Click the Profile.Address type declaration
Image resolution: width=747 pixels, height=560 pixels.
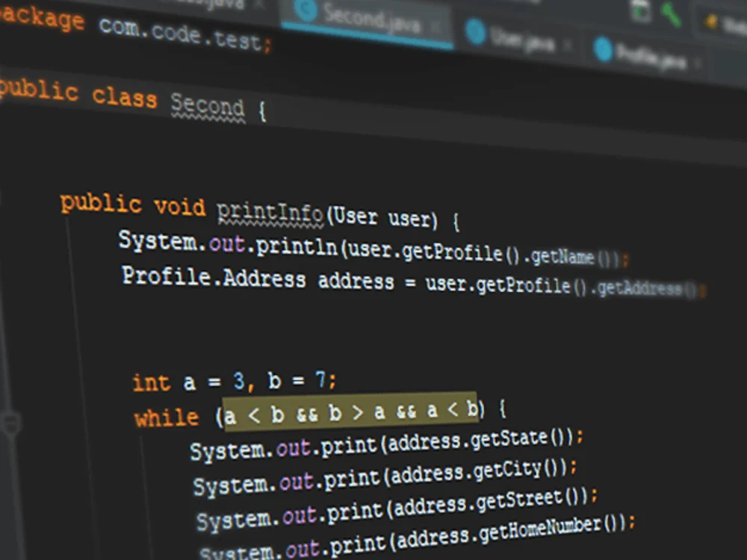point(214,277)
